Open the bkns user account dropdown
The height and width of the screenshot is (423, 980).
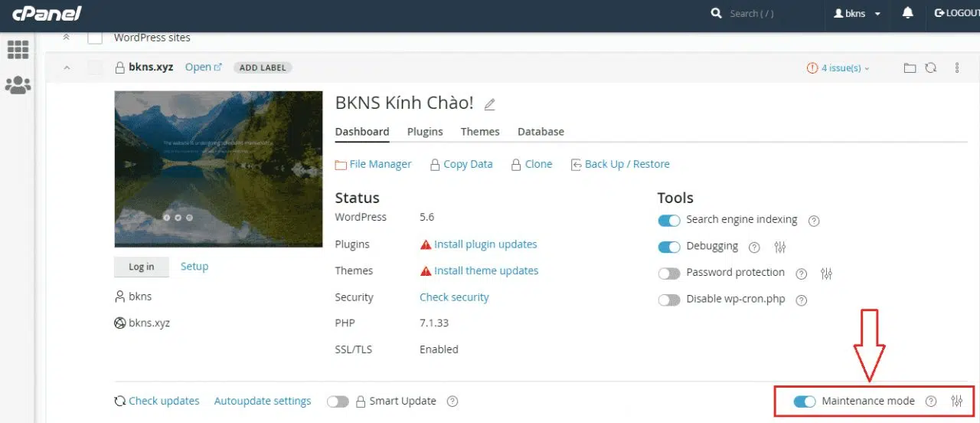(857, 14)
